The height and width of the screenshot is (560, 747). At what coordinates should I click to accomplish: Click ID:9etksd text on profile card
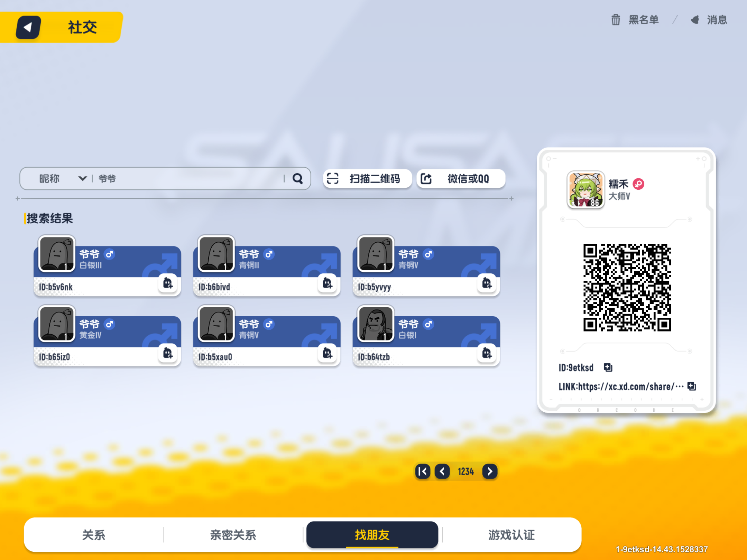pos(576,367)
